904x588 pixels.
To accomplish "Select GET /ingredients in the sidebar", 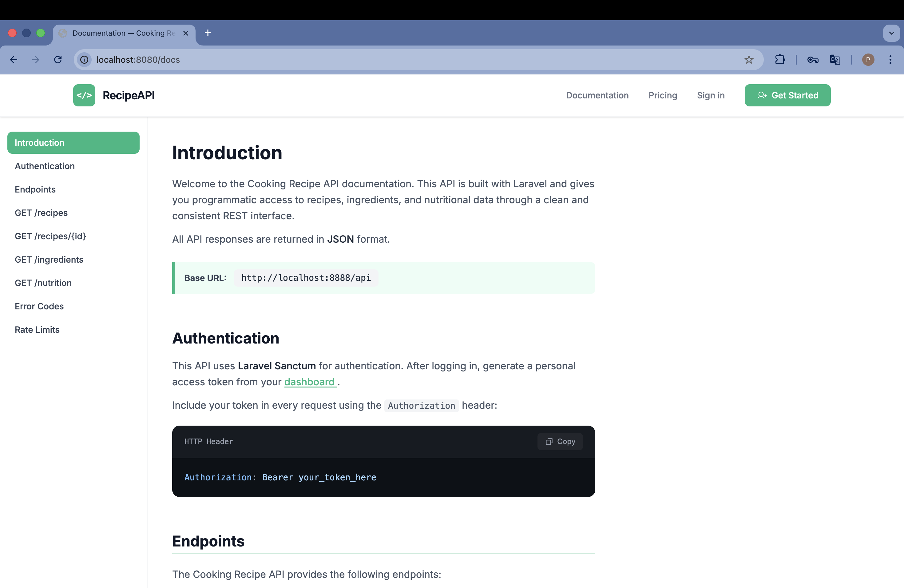I will (x=49, y=260).
